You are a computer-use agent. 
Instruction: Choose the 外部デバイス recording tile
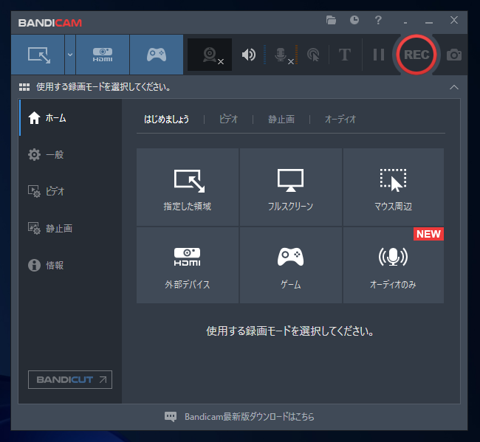coord(188,265)
